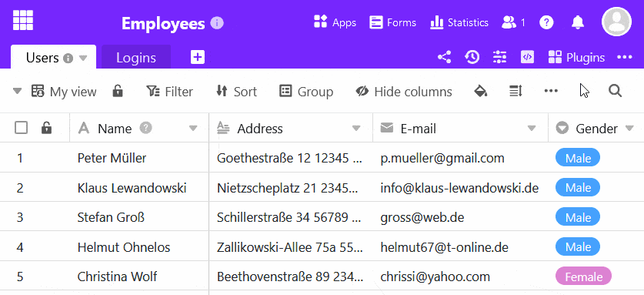
Task: Click the share icon in tab bar
Action: (x=445, y=57)
